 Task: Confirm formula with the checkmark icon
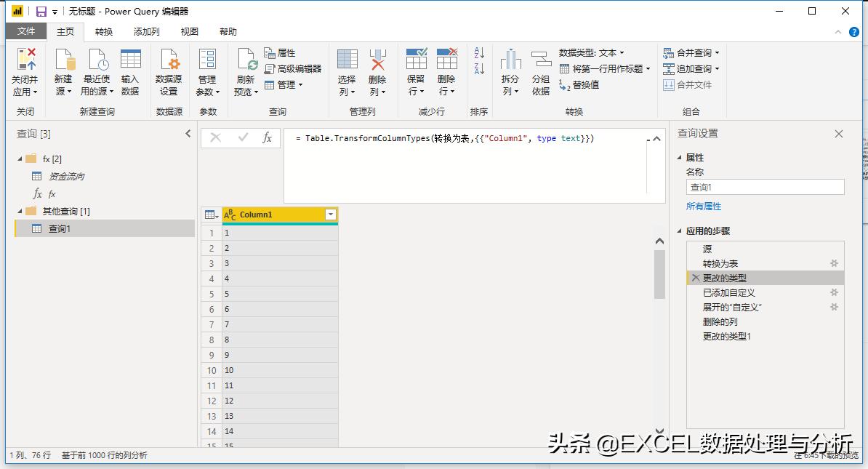(243, 138)
